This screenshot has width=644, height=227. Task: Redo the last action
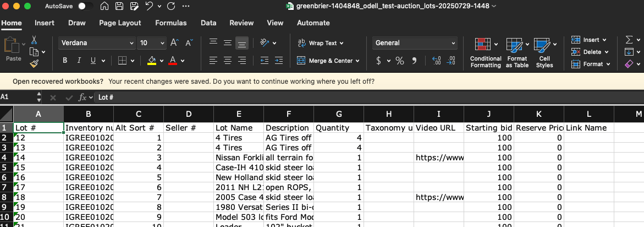171,6
